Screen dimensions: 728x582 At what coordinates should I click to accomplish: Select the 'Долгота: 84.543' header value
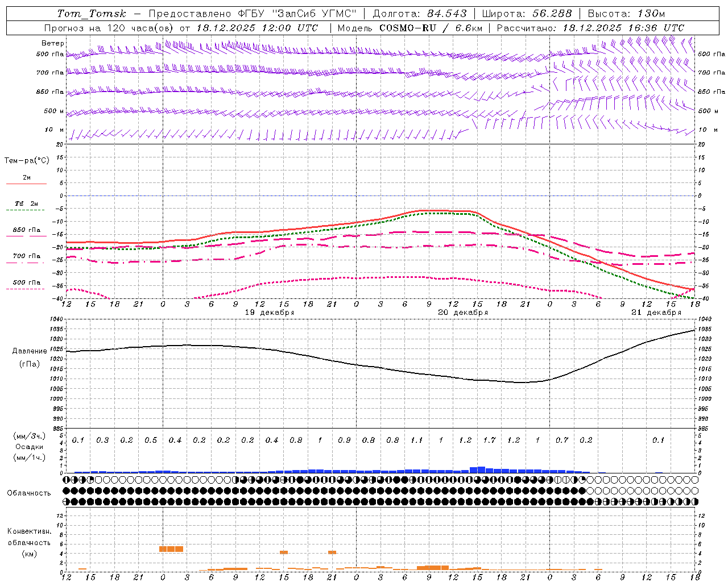click(x=420, y=14)
